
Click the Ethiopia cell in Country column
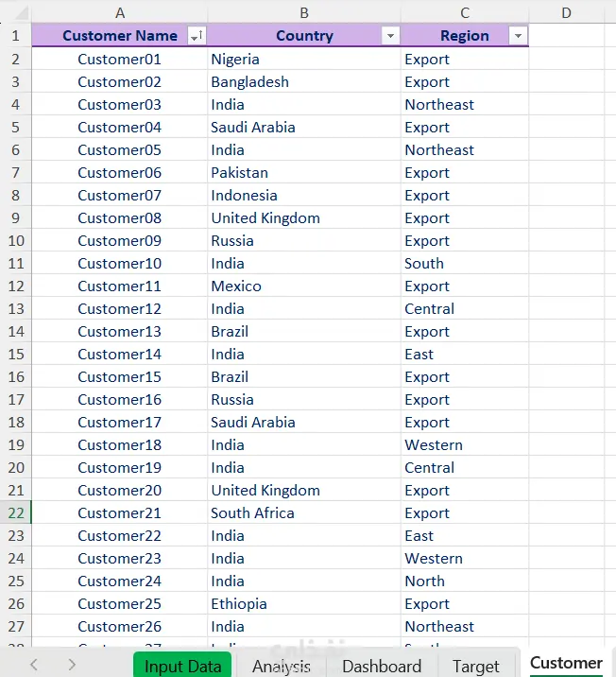click(239, 603)
